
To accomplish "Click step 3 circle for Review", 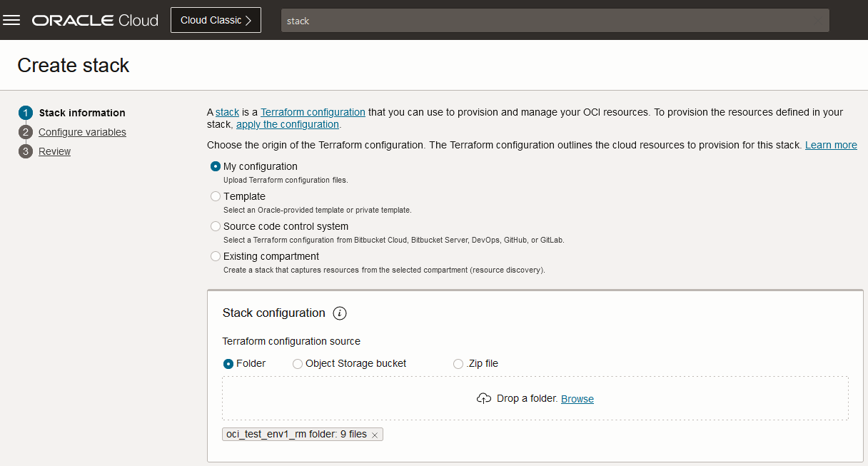I will [26, 151].
